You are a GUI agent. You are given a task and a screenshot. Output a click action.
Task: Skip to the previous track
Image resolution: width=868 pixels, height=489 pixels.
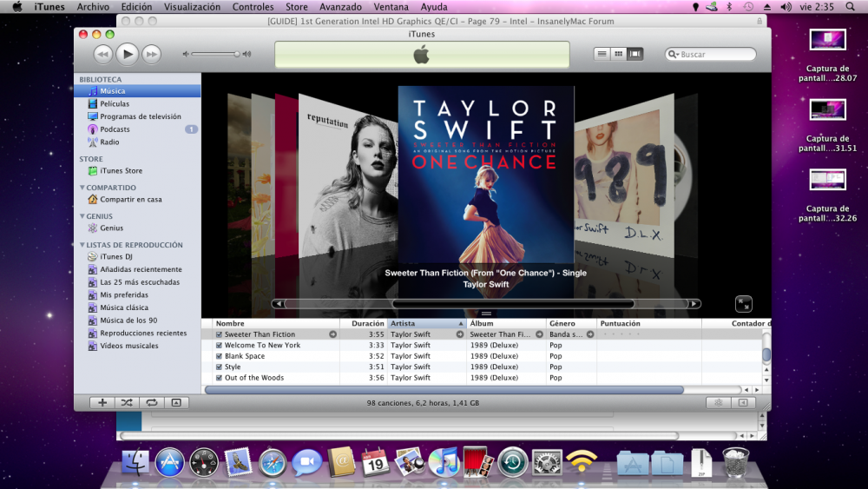[103, 54]
